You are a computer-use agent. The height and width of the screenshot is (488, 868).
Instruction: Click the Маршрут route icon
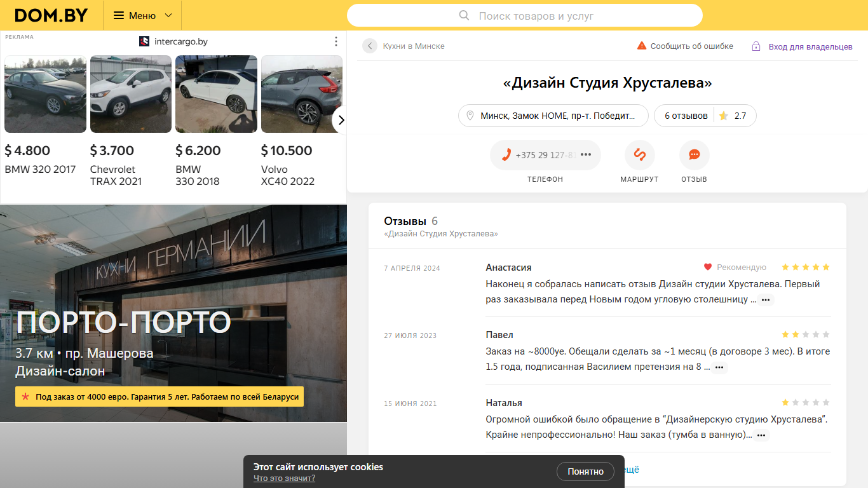tap(640, 155)
